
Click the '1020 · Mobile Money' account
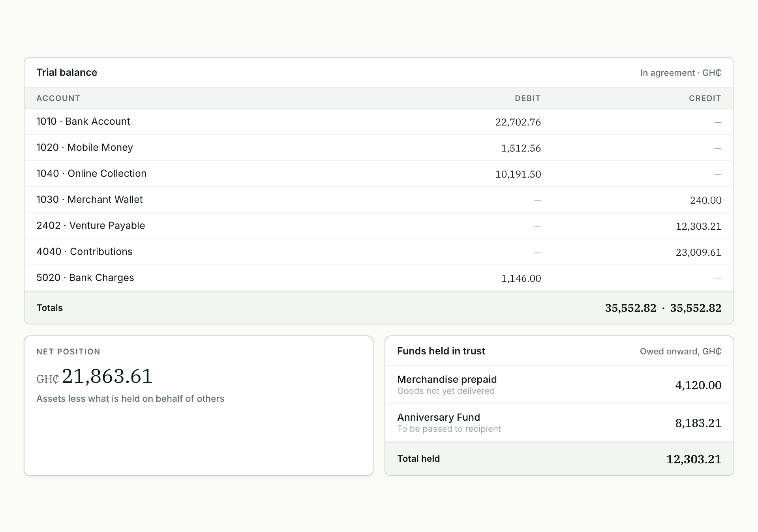coord(84,148)
